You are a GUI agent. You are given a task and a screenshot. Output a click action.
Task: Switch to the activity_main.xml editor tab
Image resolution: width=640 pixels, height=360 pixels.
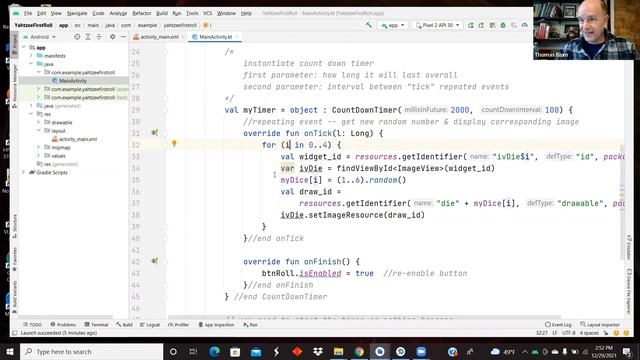(x=160, y=37)
